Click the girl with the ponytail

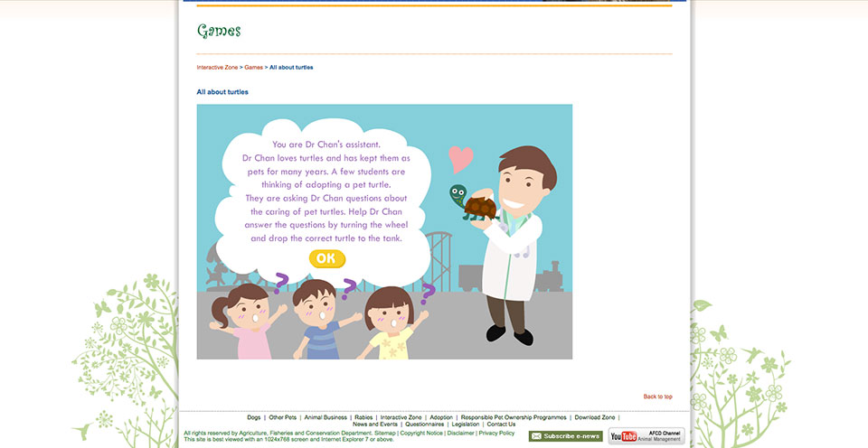244,322
